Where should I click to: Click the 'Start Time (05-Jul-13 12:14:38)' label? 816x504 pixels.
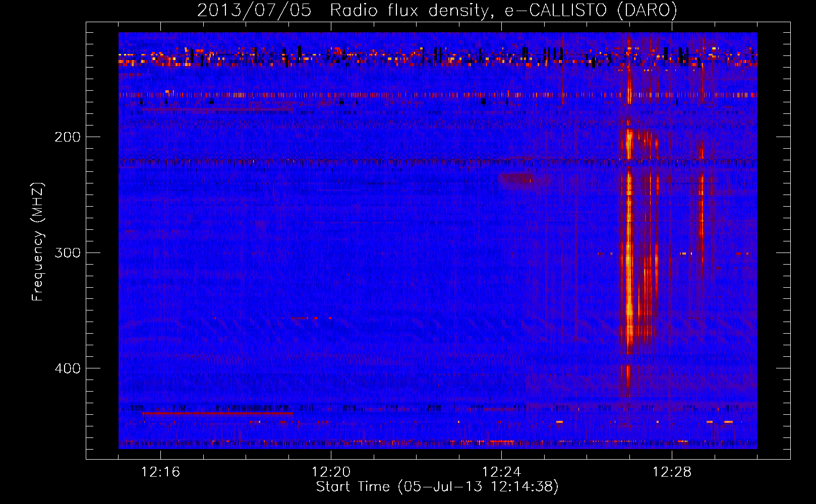pos(437,487)
